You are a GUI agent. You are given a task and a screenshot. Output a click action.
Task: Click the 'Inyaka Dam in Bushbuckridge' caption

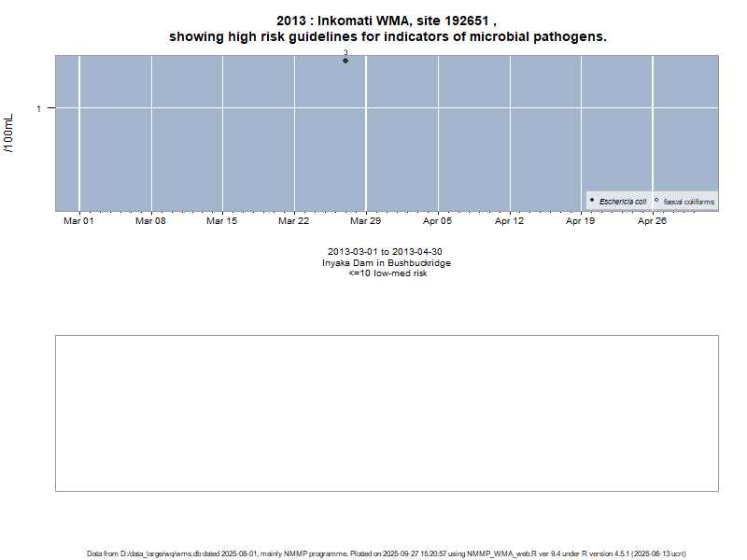(x=387, y=263)
